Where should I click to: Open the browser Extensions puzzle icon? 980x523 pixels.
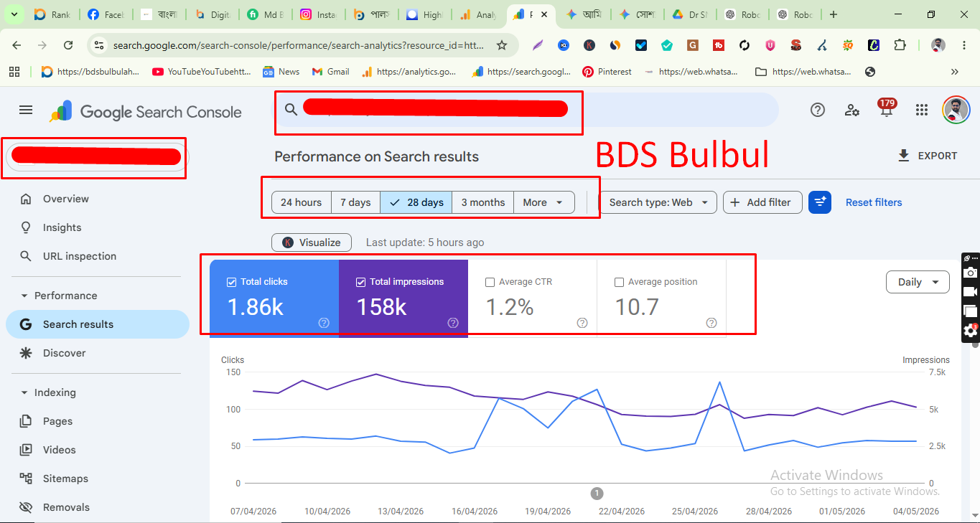(x=900, y=45)
